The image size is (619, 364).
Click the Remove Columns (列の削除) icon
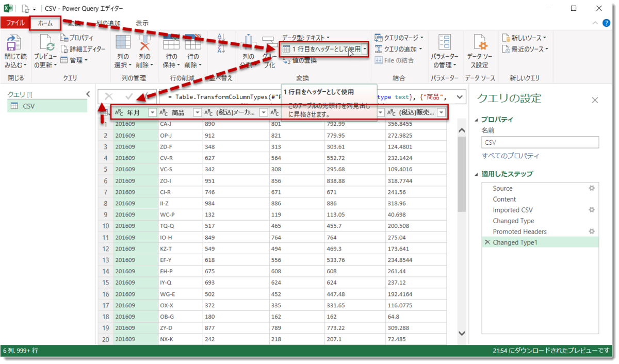pyautogui.click(x=144, y=43)
